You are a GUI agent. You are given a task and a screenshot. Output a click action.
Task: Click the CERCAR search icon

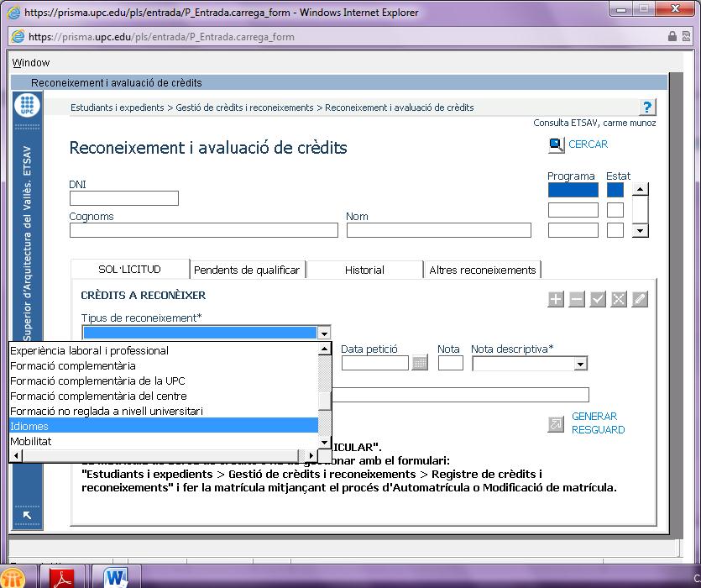pyautogui.click(x=557, y=145)
